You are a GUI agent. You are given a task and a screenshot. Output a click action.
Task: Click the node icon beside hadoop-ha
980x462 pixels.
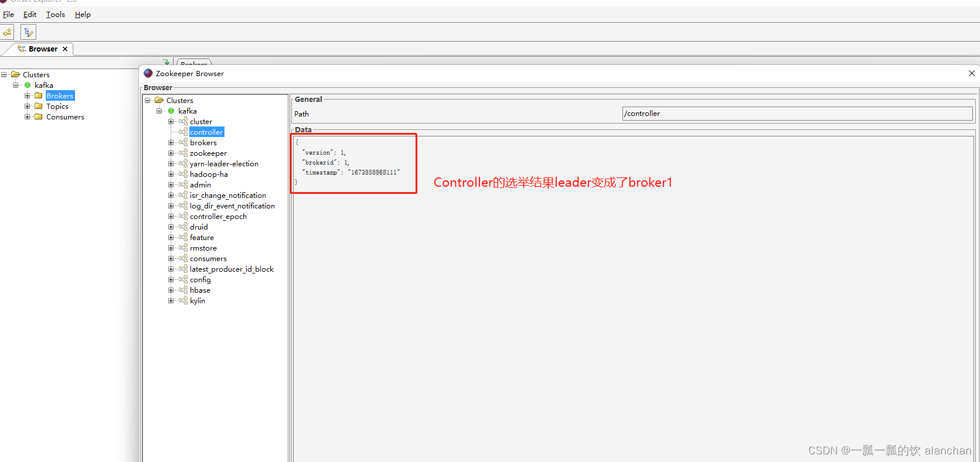(183, 174)
